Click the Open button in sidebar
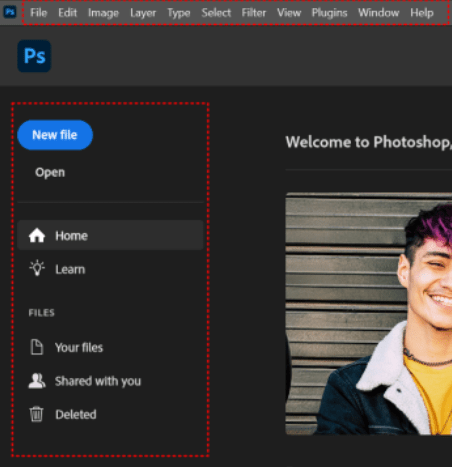This screenshot has height=467, width=452. (50, 172)
